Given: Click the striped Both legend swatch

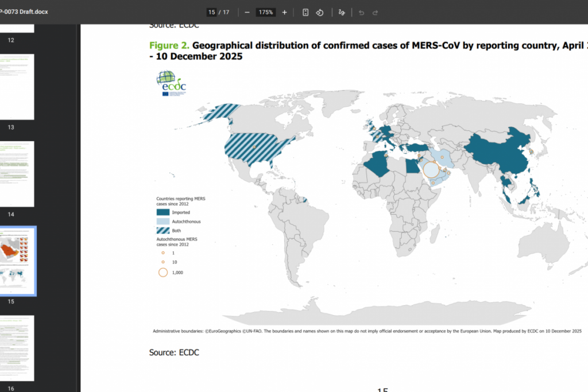Looking at the screenshot, I should tap(163, 231).
